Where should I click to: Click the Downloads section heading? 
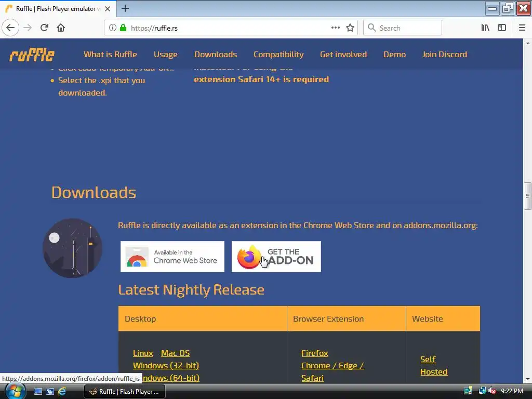pyautogui.click(x=94, y=192)
